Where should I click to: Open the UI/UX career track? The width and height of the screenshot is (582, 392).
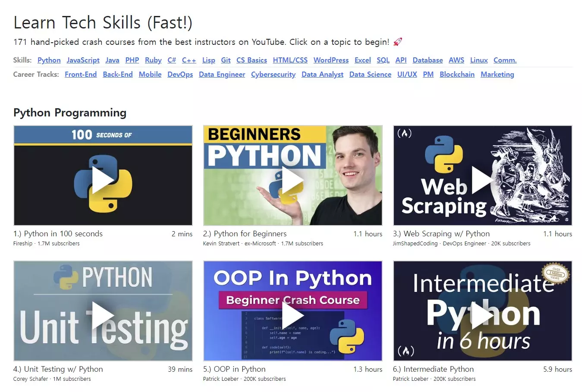coord(407,74)
